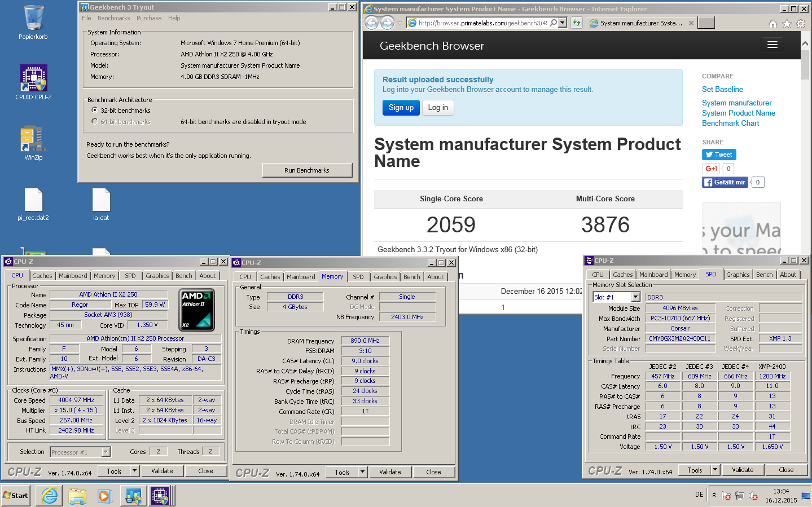Screen dimensions: 812x507
Task: Open Geekbench Help menu
Action: pyautogui.click(x=174, y=18)
